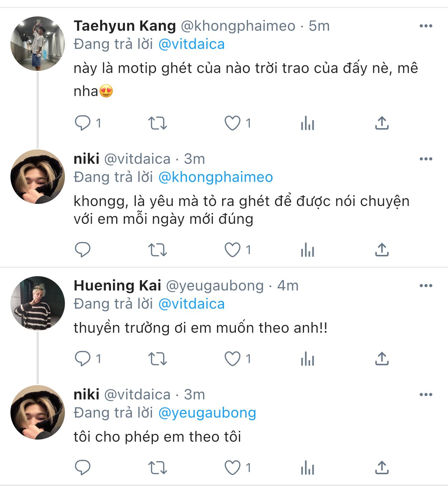Open Huening Kai's display name
448x486 pixels.
(x=117, y=286)
